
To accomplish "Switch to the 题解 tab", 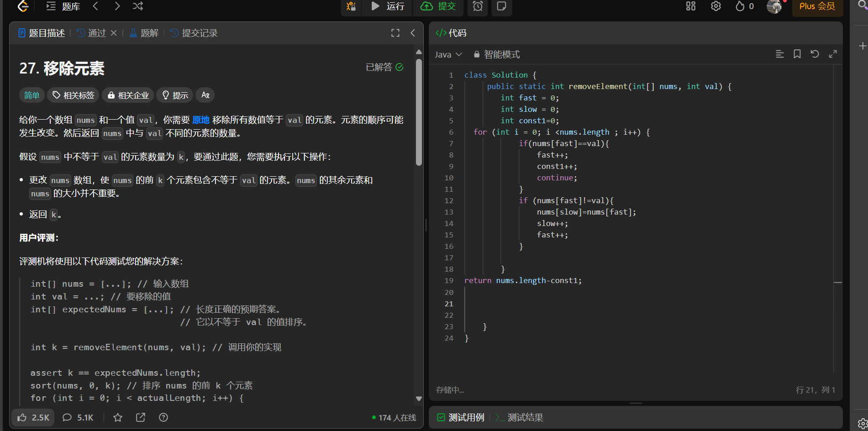I will point(144,33).
